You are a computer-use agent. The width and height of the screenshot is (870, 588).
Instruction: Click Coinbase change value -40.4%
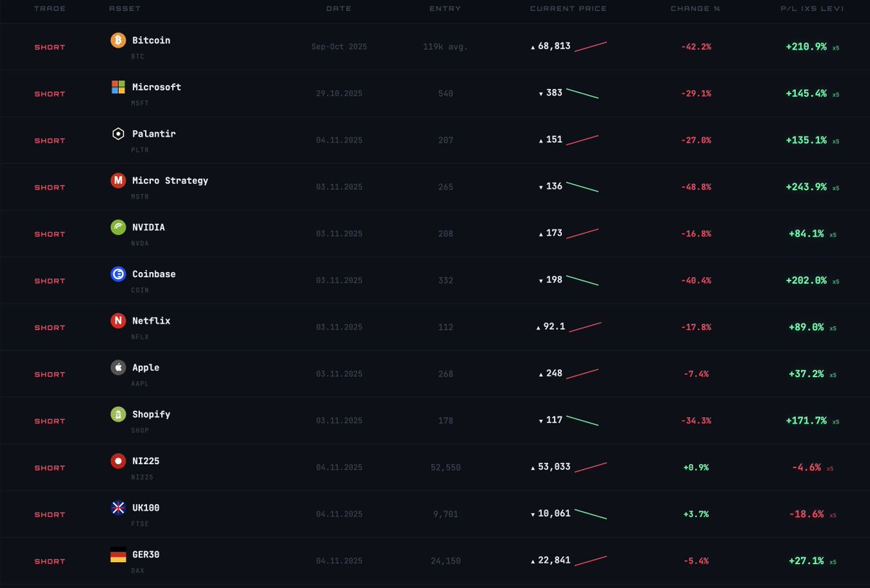point(696,281)
